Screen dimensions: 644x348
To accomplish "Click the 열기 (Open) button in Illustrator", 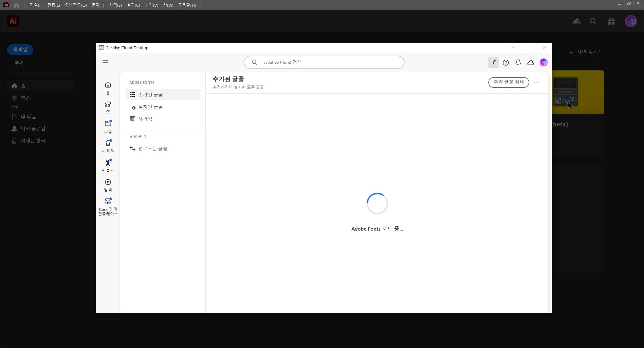I will [19, 63].
